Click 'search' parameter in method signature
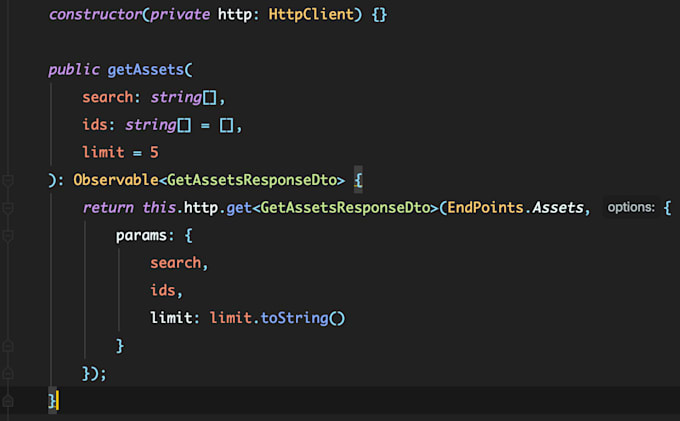Screen dimensions: 680x421 [108, 97]
